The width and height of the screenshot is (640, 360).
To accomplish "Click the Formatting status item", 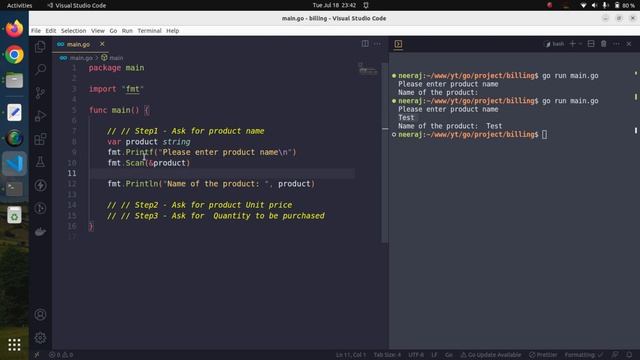I will point(584,355).
